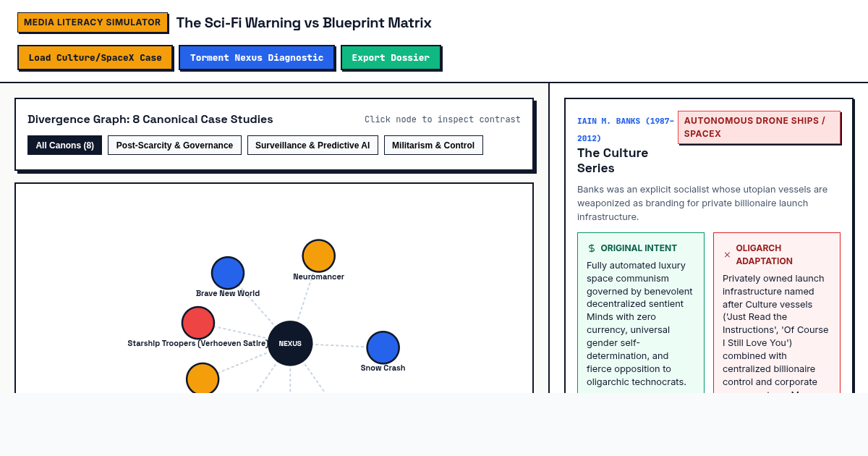Click the "Iain M. Banks (1987–2012)" author line
Screen dimensions: 868x456
tap(626, 130)
